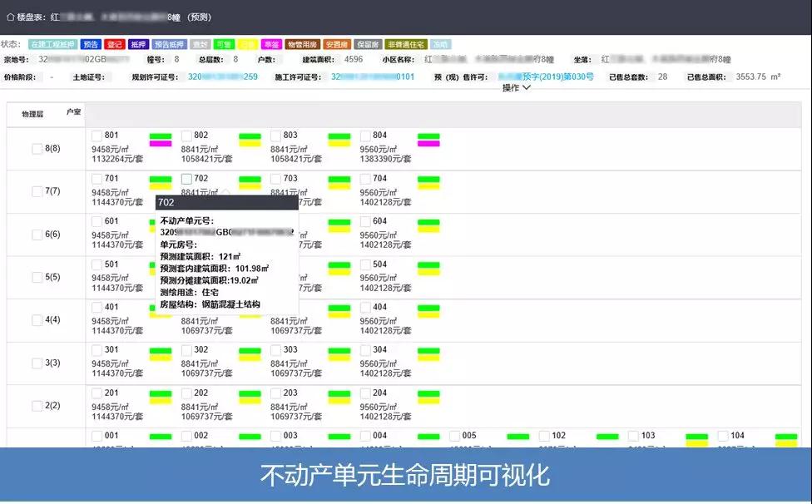812x504 pixels.
Task: Toggle the checkbox for floor 3(3)
Action: coord(37,363)
